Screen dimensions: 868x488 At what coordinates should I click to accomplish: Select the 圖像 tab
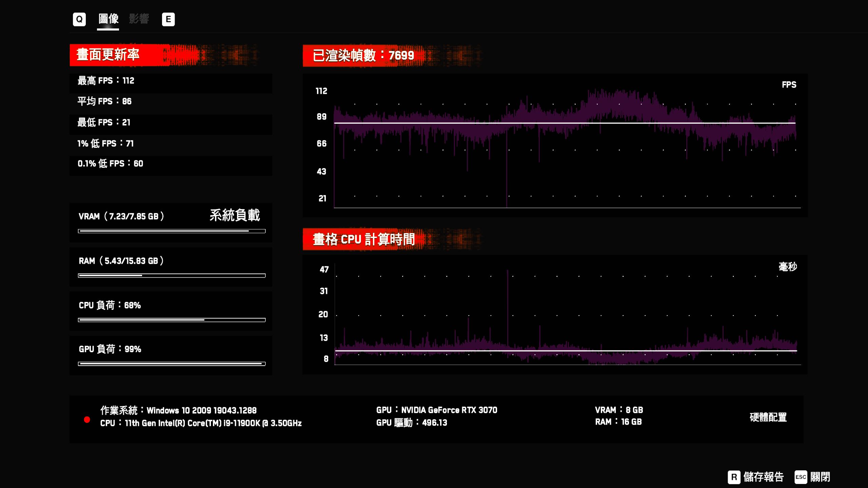click(108, 19)
